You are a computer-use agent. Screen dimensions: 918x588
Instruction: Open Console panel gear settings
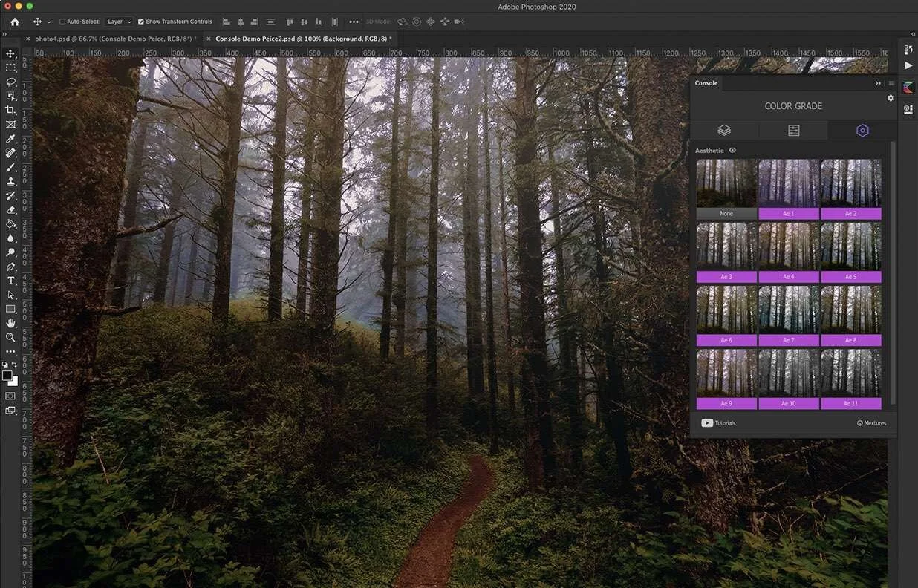891,98
